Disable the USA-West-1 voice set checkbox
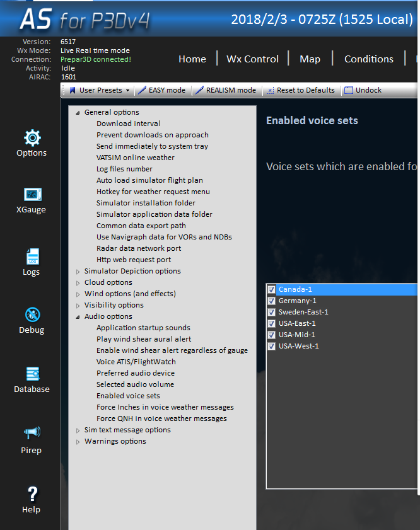This screenshot has width=420, height=530. click(272, 346)
